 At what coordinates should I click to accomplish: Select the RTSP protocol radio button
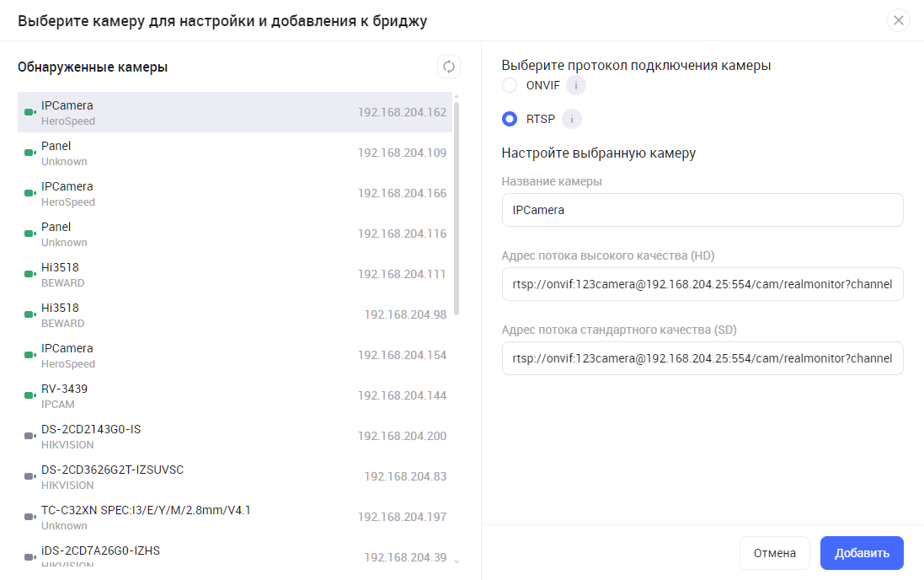[510, 119]
